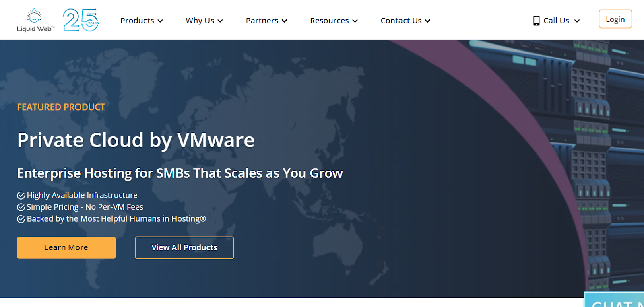Click the checkmark icon beside Simple Pricing
This screenshot has height=307, width=644.
click(21, 207)
